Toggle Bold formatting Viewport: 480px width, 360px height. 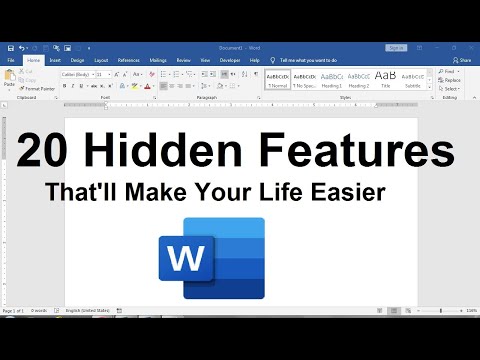point(65,86)
